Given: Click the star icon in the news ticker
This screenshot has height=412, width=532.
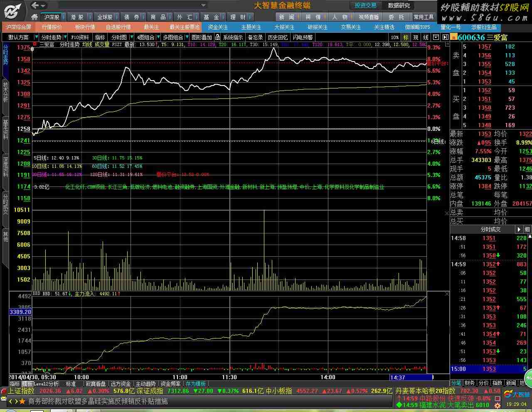Looking at the screenshot, I should pyautogui.click(x=22, y=402).
